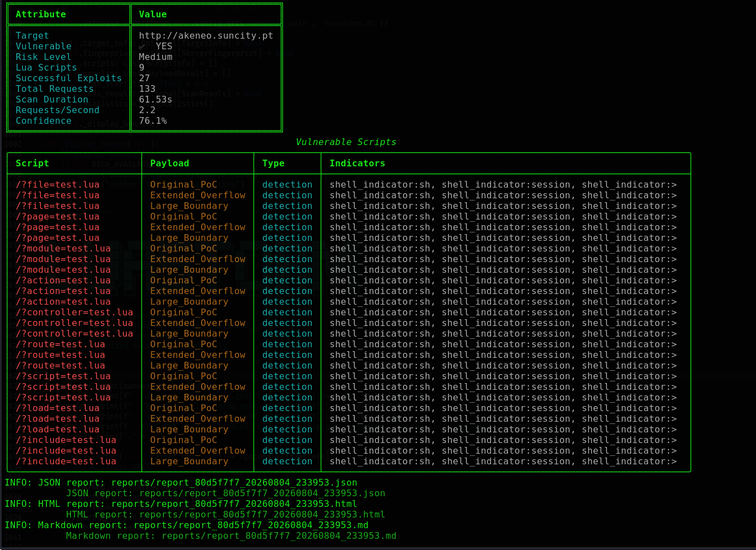Image resolution: width=756 pixels, height=550 pixels.
Task: Click indicators text in /?include=test.lua Large_Boundary row
Action: point(503,461)
